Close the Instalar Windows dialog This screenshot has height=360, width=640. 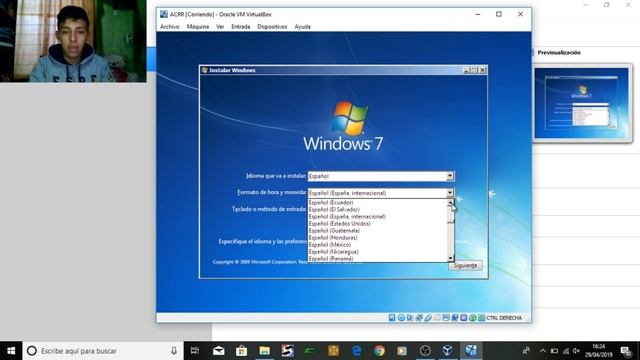pos(482,70)
